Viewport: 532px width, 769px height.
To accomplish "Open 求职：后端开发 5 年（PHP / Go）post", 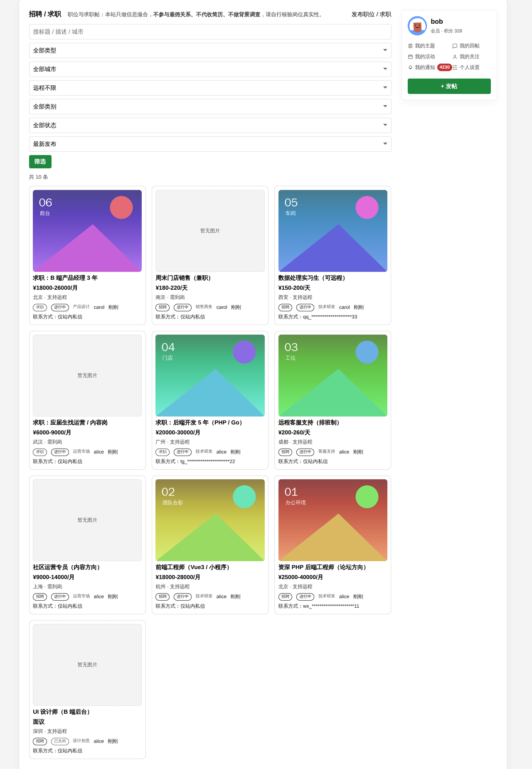I will 200,423.
